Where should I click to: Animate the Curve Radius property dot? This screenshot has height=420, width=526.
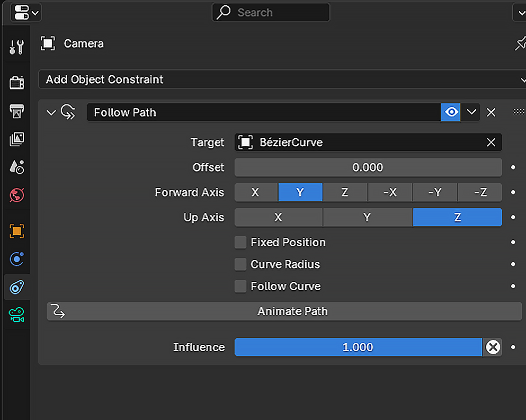[513, 264]
